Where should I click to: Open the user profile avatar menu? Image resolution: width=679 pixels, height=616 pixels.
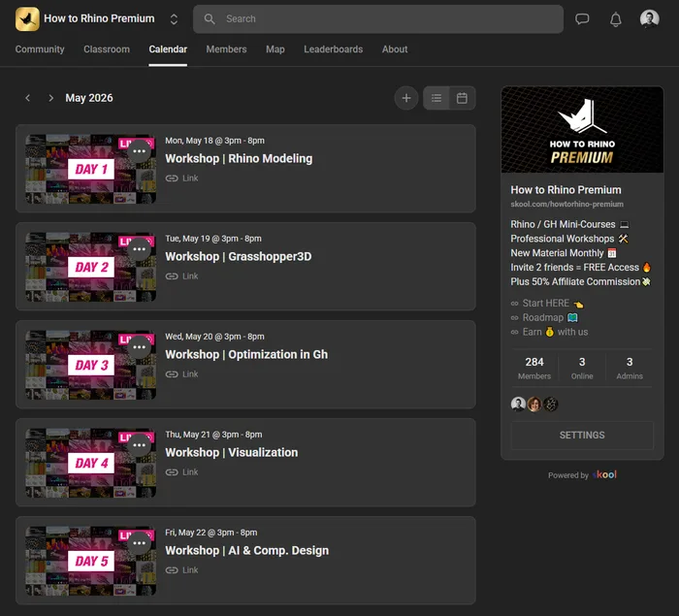[650, 18]
